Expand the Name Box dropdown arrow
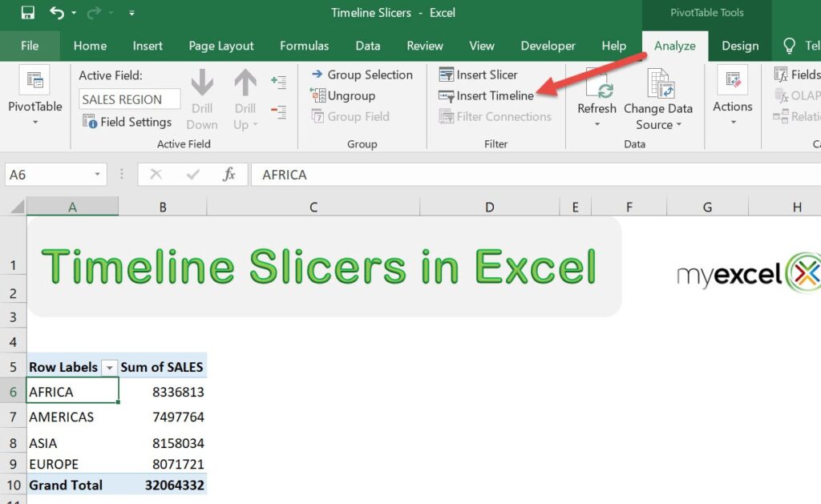Viewport: 821px width, 504px height. tap(97, 175)
